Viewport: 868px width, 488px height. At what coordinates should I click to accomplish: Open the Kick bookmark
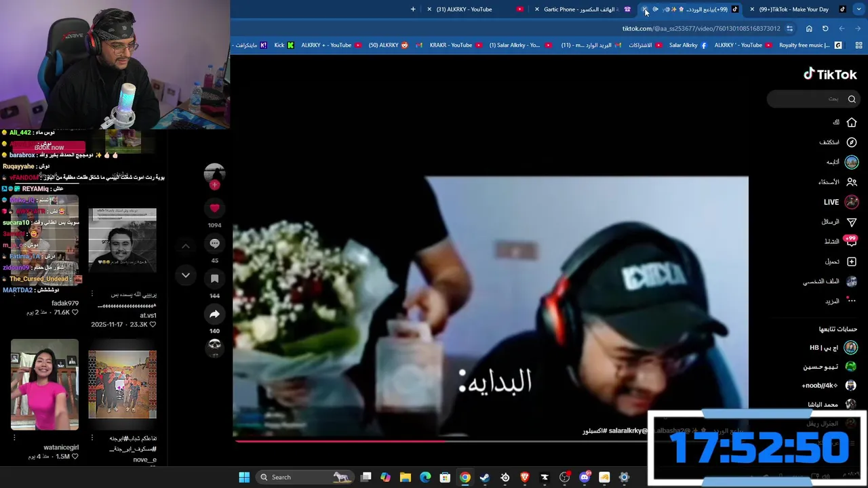tap(284, 45)
